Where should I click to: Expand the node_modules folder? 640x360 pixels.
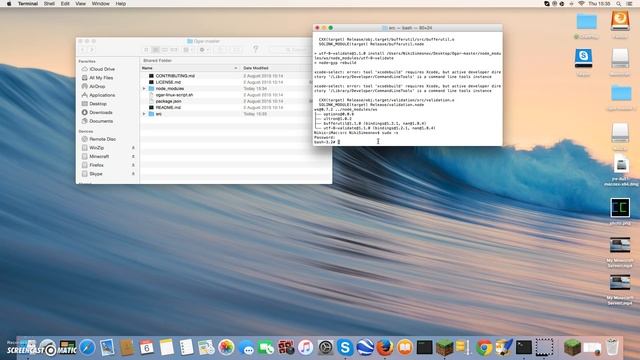[x=144, y=89]
